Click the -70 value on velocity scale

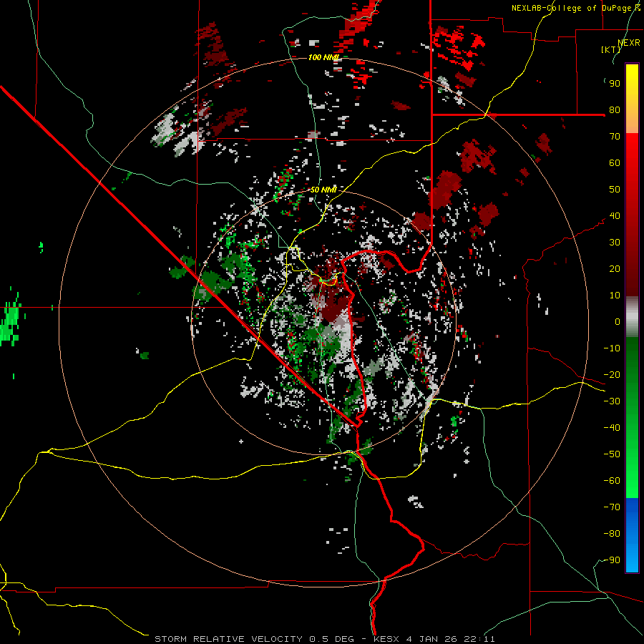(612, 507)
